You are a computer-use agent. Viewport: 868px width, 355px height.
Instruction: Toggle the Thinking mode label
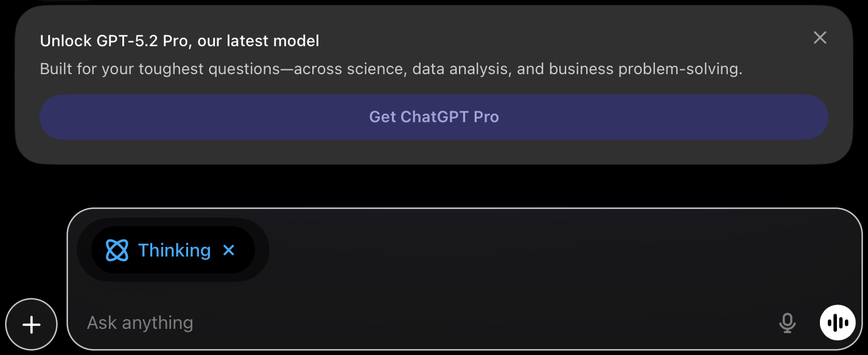point(174,250)
